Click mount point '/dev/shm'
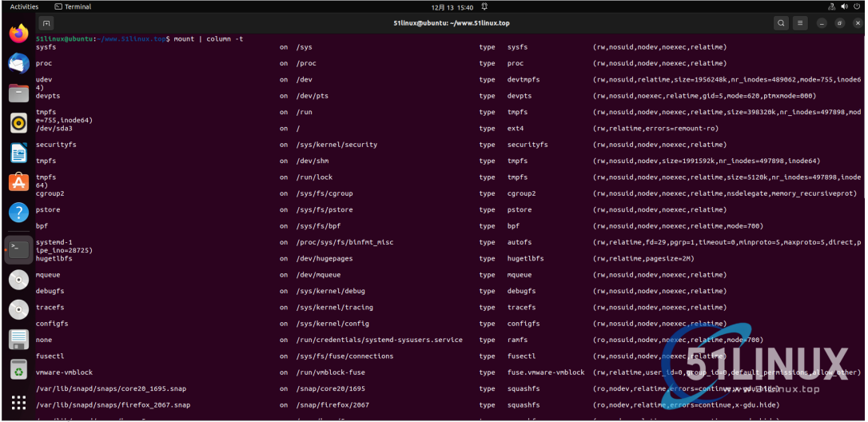 (x=313, y=161)
